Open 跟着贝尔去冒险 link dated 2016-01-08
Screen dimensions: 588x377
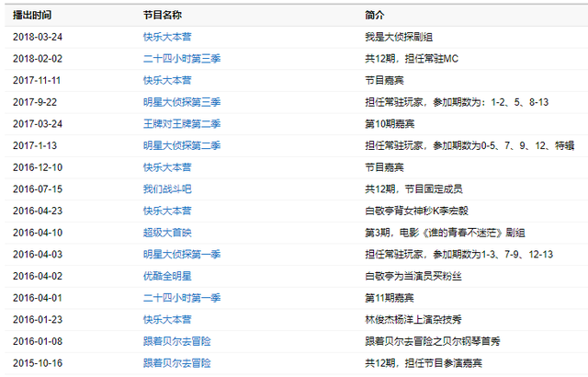click(177, 341)
